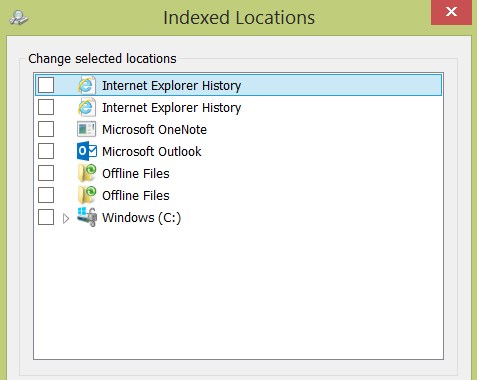Select the unhighlighted "Internet Explorer History" label
The height and width of the screenshot is (380, 477).
171,108
